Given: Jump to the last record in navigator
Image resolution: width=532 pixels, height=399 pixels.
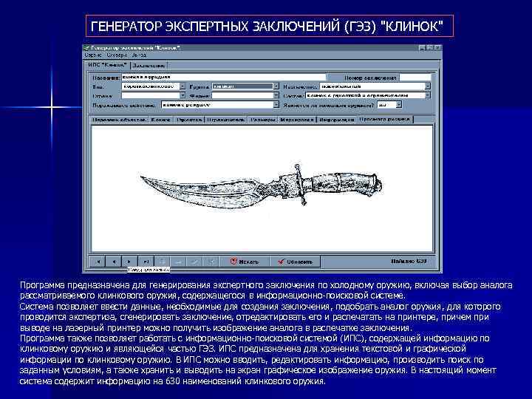Looking at the screenshot, I should click(146, 262).
